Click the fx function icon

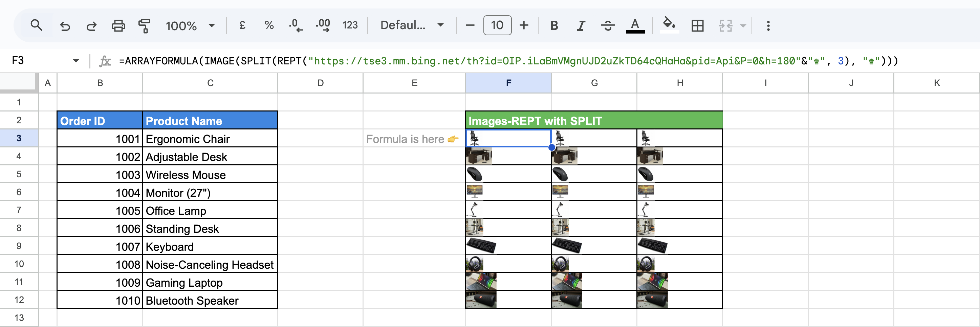click(105, 61)
